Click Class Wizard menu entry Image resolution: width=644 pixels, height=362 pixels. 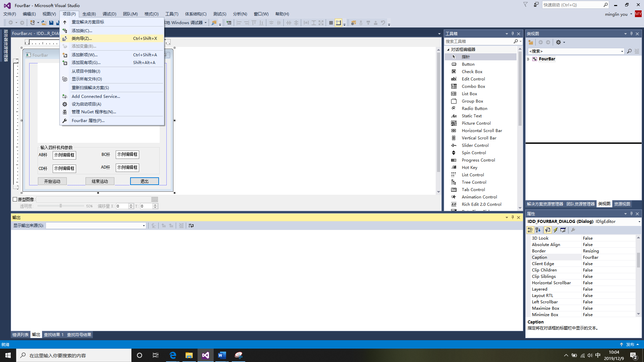pos(112,39)
